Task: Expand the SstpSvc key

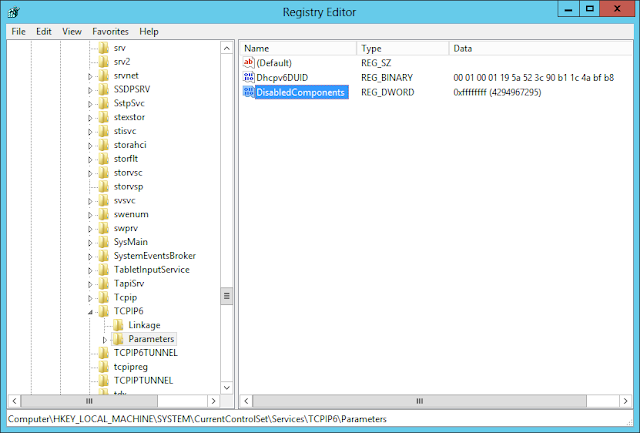Action: coord(90,104)
